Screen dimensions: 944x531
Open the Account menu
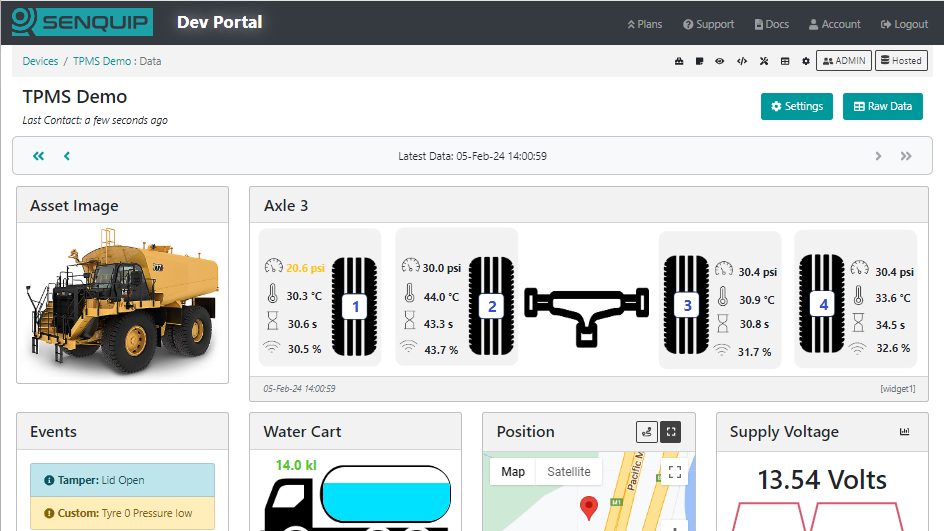click(834, 24)
